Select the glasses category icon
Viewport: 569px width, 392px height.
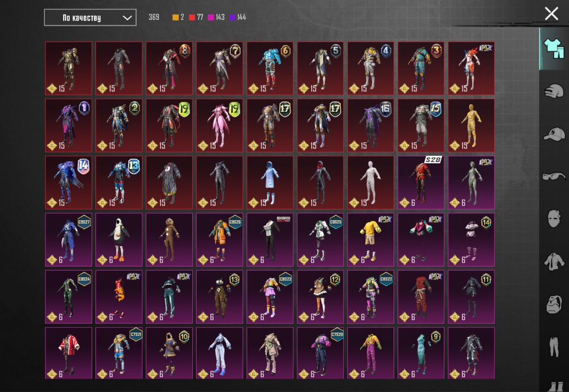coord(554,176)
